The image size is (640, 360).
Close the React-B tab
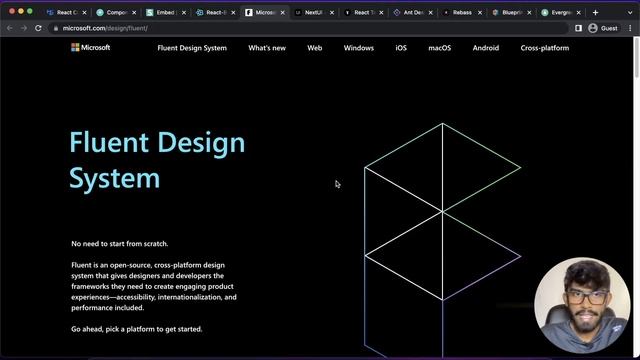233,13
